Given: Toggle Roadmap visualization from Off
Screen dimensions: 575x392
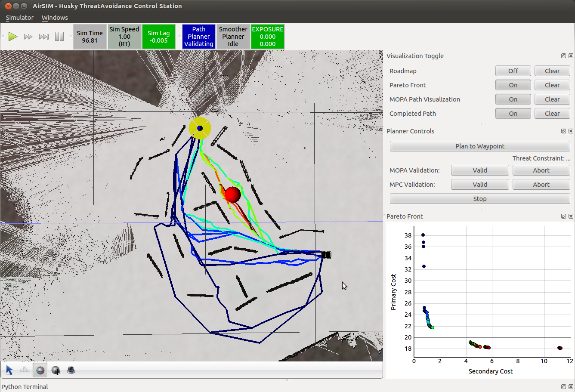Looking at the screenshot, I should click(513, 71).
